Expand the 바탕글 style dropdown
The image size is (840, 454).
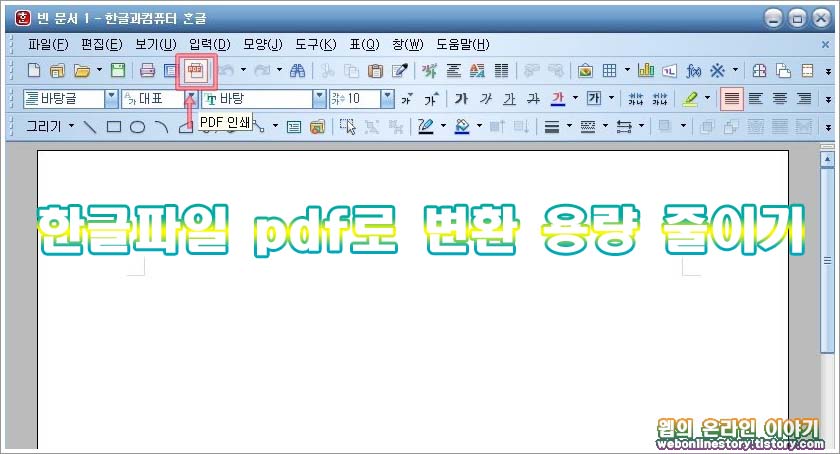(x=111, y=99)
